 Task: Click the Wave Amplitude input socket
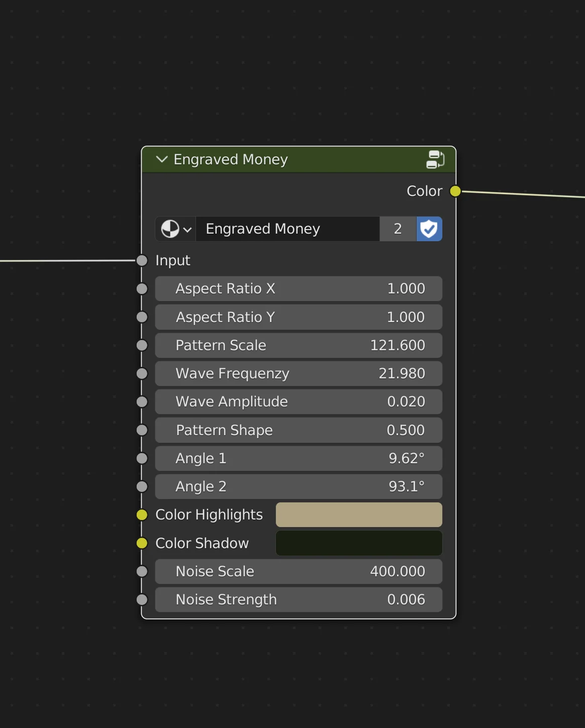[142, 401]
